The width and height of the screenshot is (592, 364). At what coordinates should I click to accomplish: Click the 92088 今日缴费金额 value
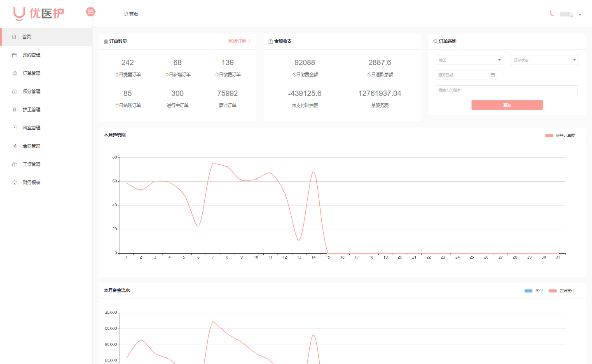point(305,63)
